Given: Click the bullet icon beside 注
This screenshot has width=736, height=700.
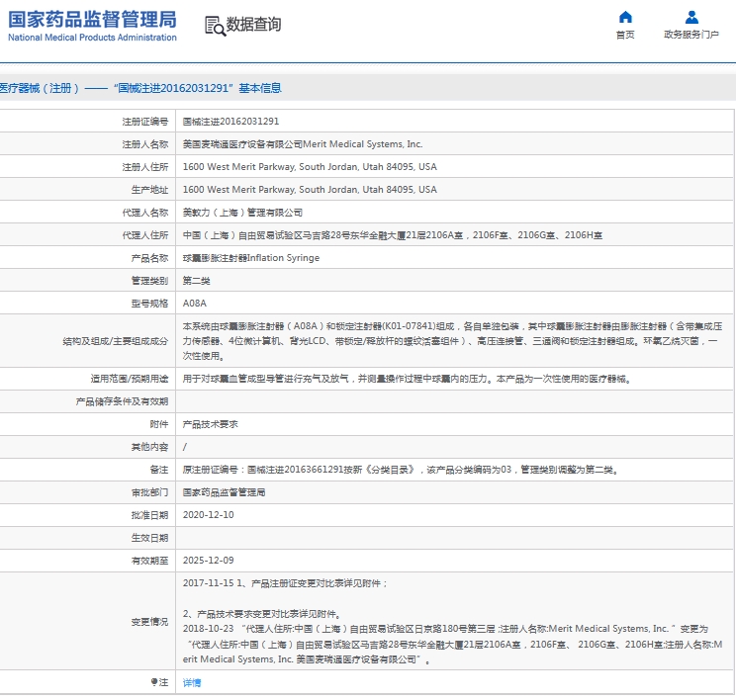Looking at the screenshot, I should click(x=153, y=682).
